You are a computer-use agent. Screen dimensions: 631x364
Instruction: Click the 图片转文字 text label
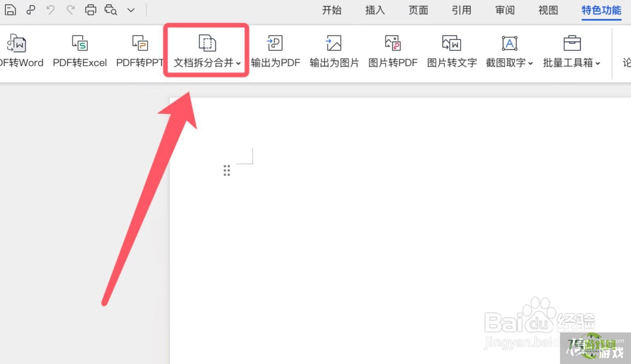(x=452, y=63)
